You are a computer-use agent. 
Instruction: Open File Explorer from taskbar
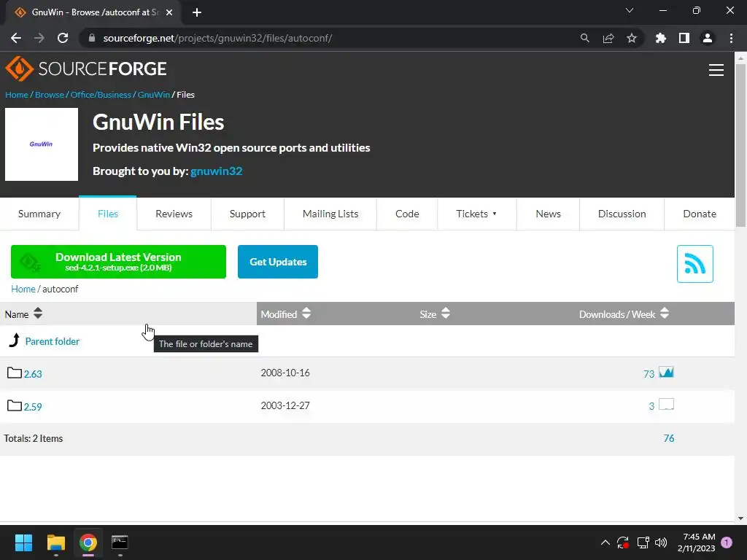(x=55, y=542)
